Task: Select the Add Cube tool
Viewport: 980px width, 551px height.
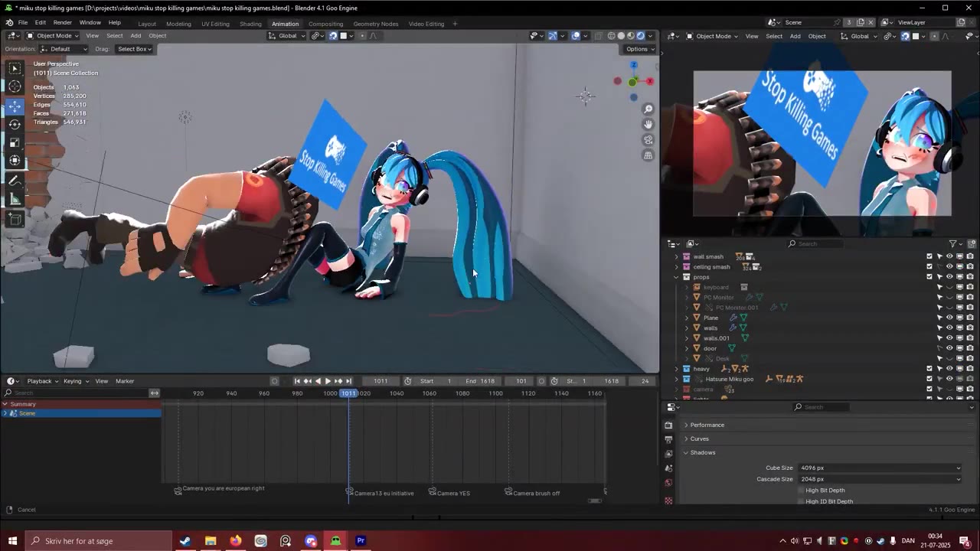Action: [x=15, y=219]
